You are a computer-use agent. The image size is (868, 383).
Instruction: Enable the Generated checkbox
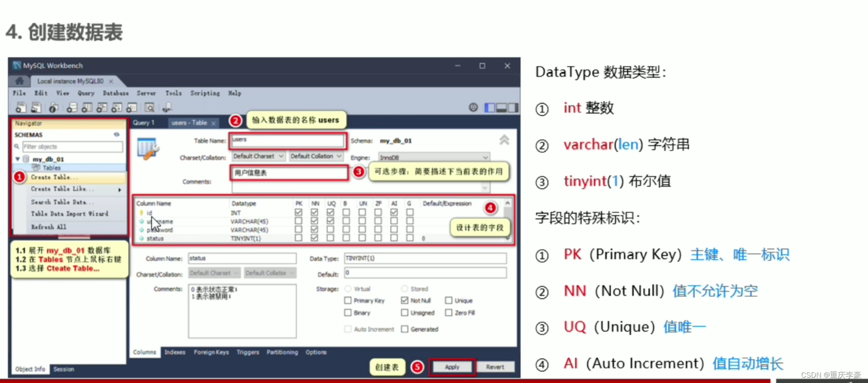(x=404, y=329)
